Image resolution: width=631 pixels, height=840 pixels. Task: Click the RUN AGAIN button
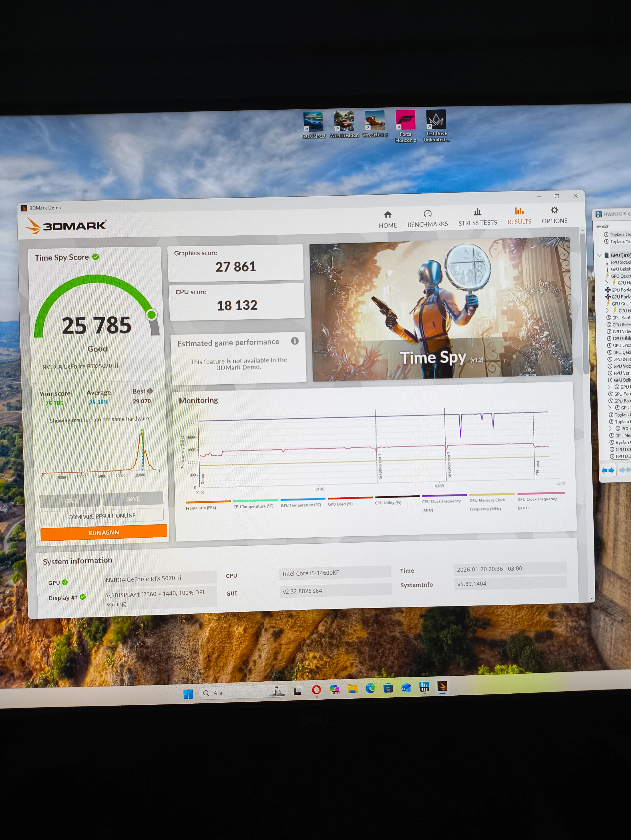[104, 532]
